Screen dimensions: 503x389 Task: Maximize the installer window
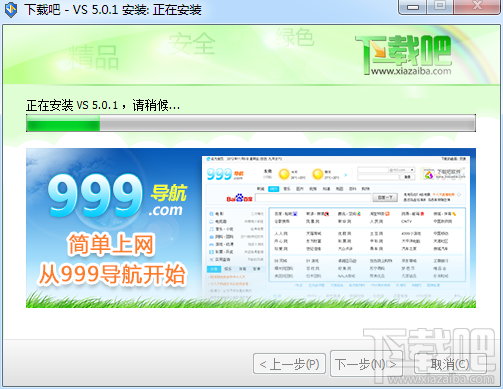(x=440, y=6)
